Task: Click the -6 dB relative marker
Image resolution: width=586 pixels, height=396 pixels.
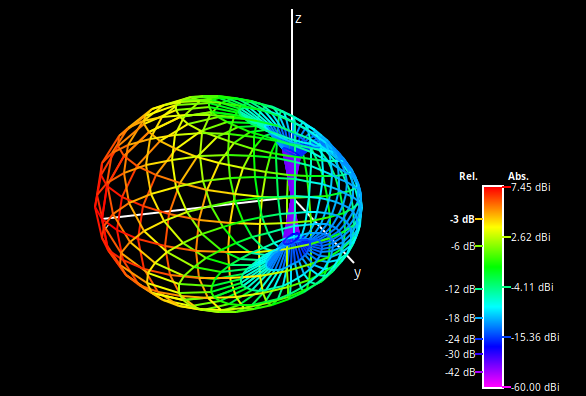Action: tap(463, 247)
